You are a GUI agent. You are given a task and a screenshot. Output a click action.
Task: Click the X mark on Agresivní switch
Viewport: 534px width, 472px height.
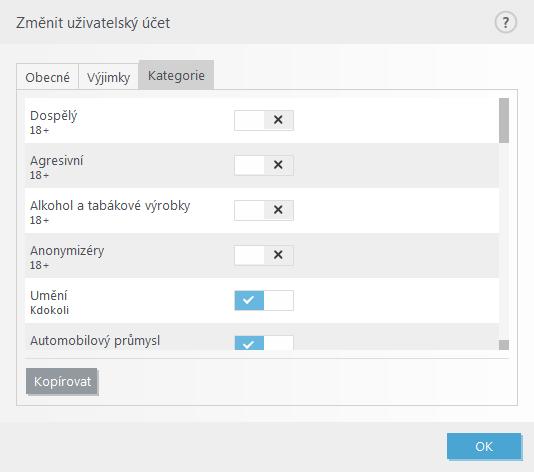[x=278, y=165]
